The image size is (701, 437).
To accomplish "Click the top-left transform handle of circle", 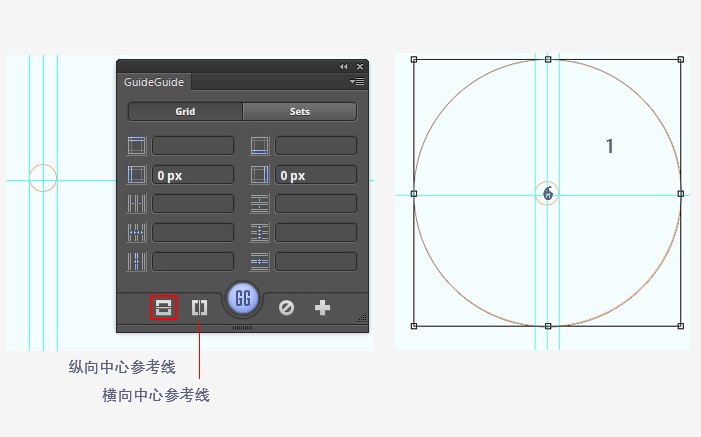I will pyautogui.click(x=414, y=59).
